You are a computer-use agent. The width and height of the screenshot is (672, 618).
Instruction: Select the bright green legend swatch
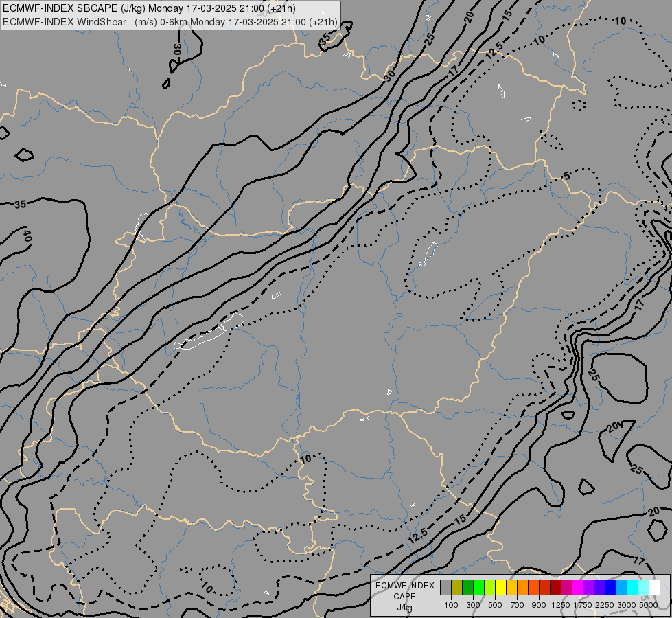[478, 587]
